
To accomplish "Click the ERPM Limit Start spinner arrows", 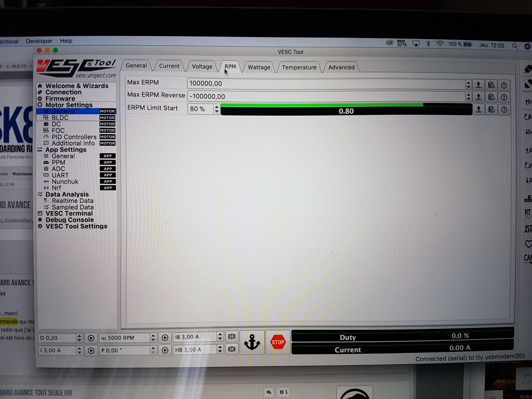I will (x=217, y=109).
